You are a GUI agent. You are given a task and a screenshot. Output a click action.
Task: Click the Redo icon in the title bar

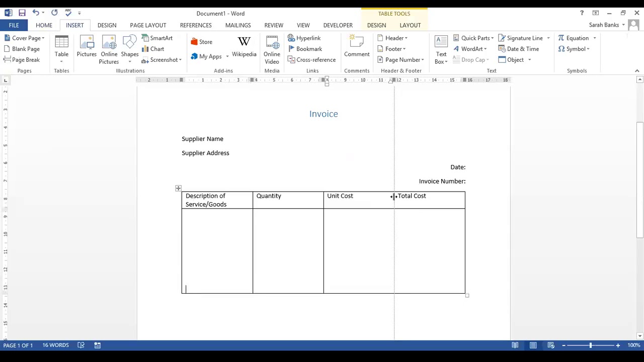[54, 13]
